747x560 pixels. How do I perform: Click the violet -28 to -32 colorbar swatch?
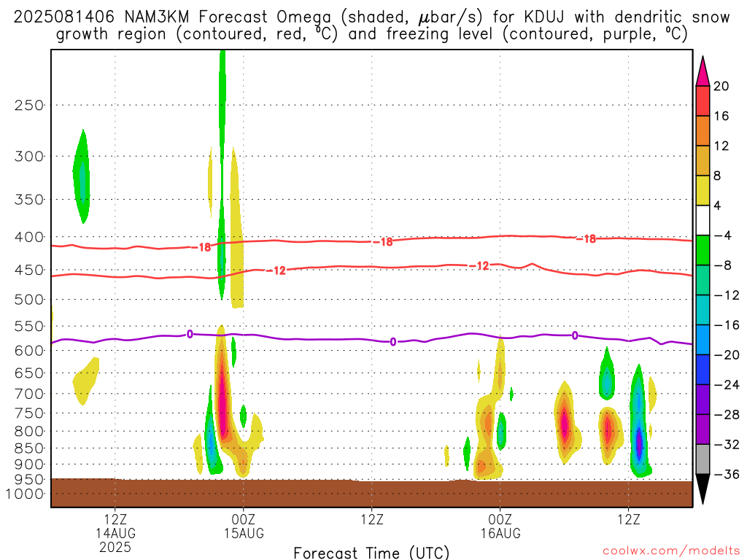click(x=703, y=429)
